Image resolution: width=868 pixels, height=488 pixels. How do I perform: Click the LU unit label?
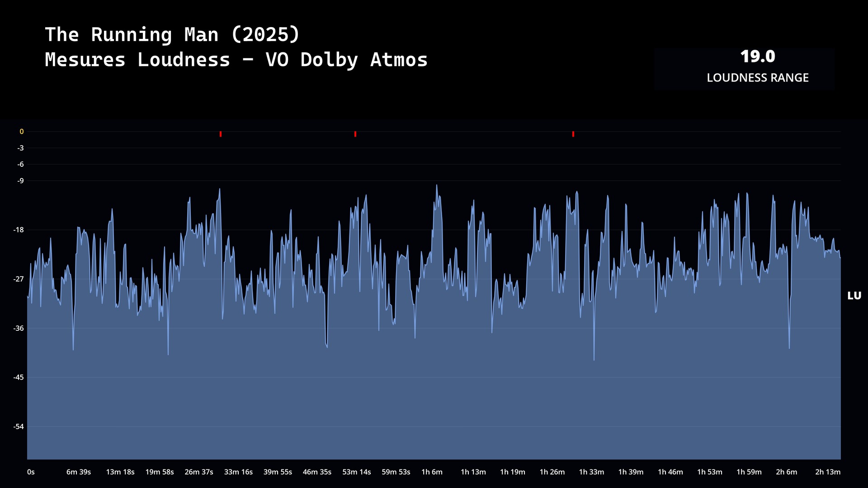click(854, 296)
